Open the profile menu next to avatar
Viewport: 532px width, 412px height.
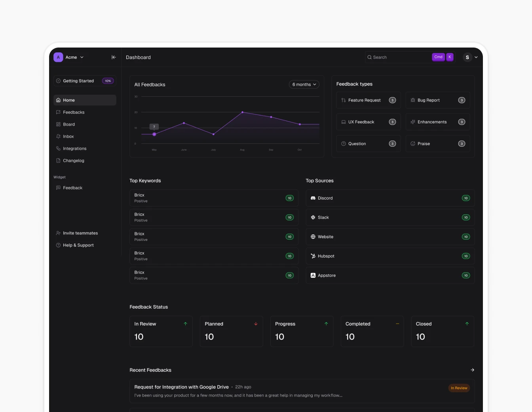click(x=476, y=57)
